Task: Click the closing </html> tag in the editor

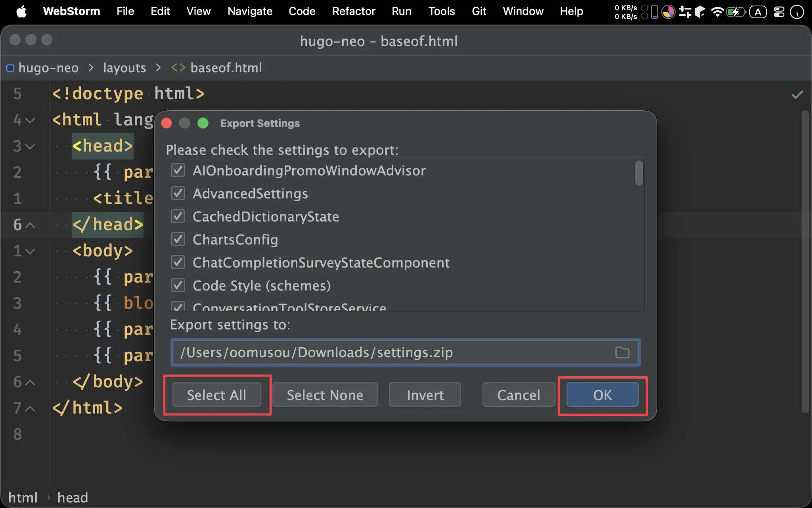Action: click(x=88, y=408)
